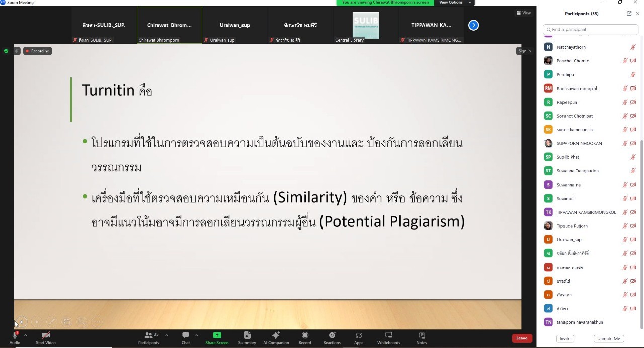The image size is (644, 348).
Task: Click muted mic icon for Suplib Phet
Action: (633, 157)
